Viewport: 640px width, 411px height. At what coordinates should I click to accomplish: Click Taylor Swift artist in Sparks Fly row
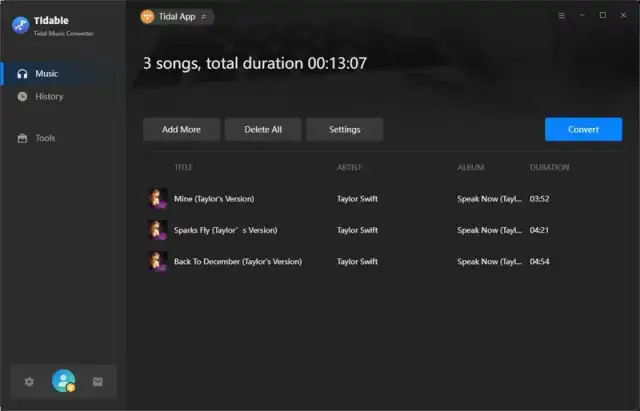pyautogui.click(x=357, y=230)
